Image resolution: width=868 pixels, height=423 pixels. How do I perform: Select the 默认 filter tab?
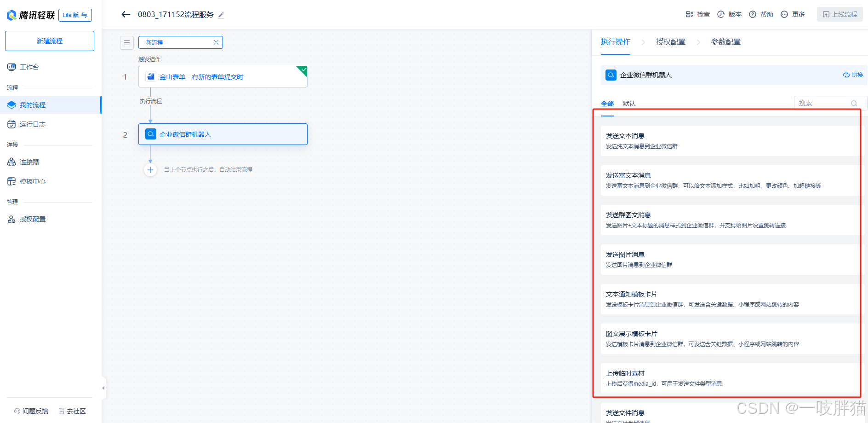click(x=629, y=104)
